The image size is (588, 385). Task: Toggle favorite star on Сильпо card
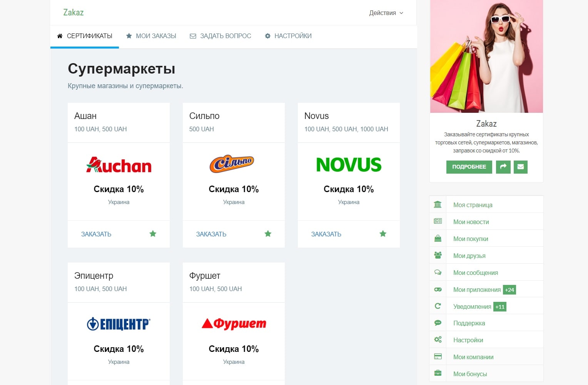(x=268, y=234)
